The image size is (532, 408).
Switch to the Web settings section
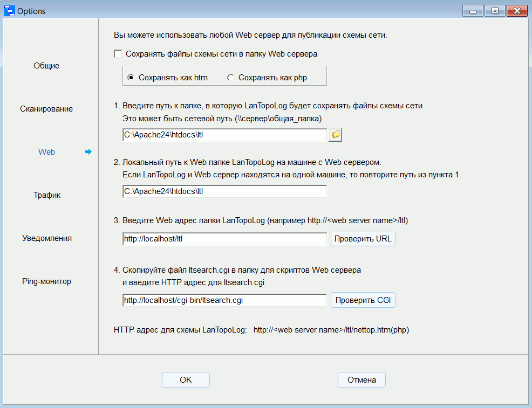click(x=46, y=152)
